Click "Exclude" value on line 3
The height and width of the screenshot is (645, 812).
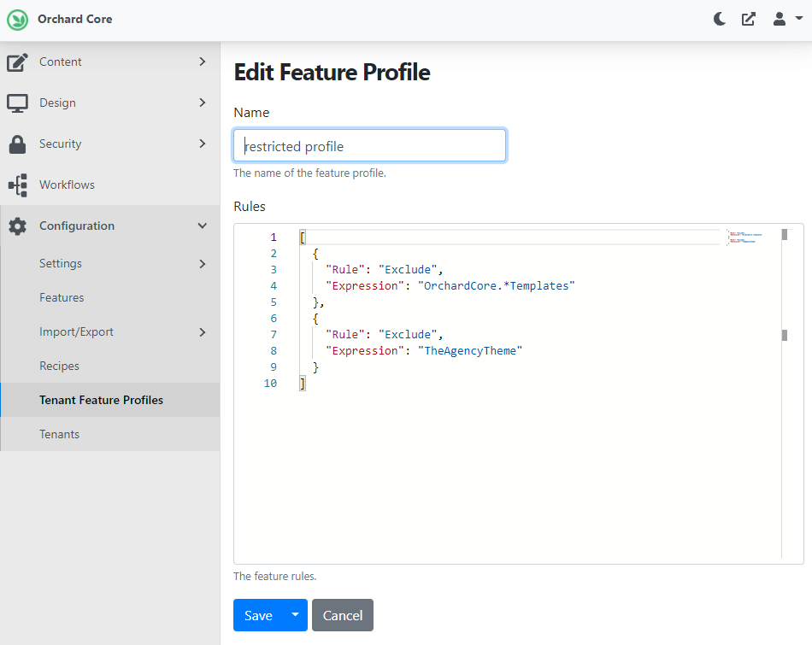click(x=408, y=270)
